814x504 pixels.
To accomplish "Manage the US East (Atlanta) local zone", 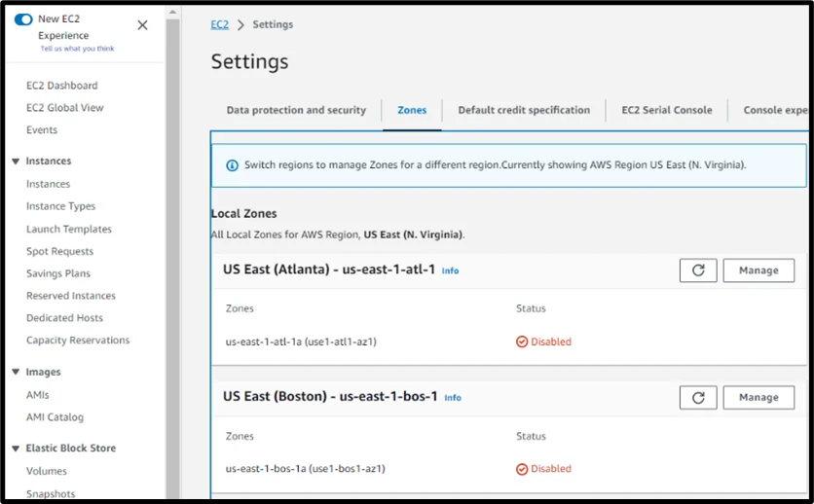I will [x=758, y=270].
